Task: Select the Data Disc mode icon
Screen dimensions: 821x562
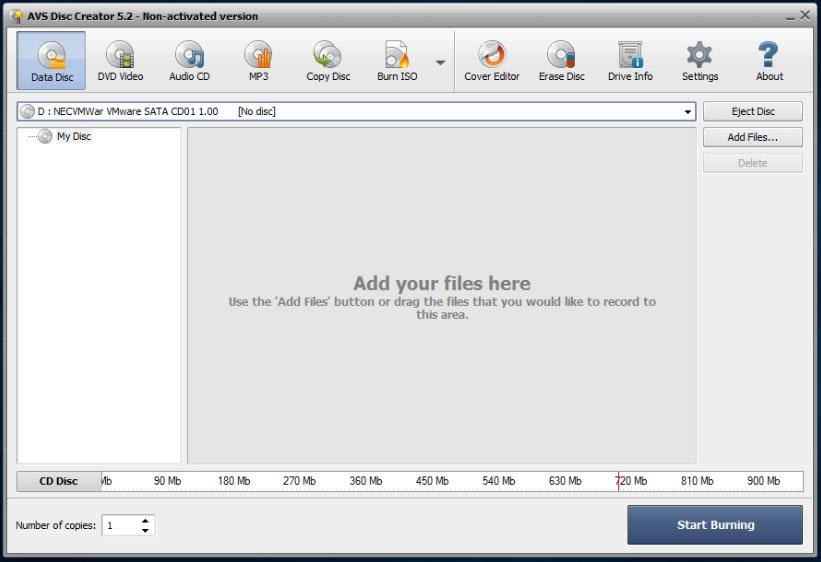Action: (51, 60)
